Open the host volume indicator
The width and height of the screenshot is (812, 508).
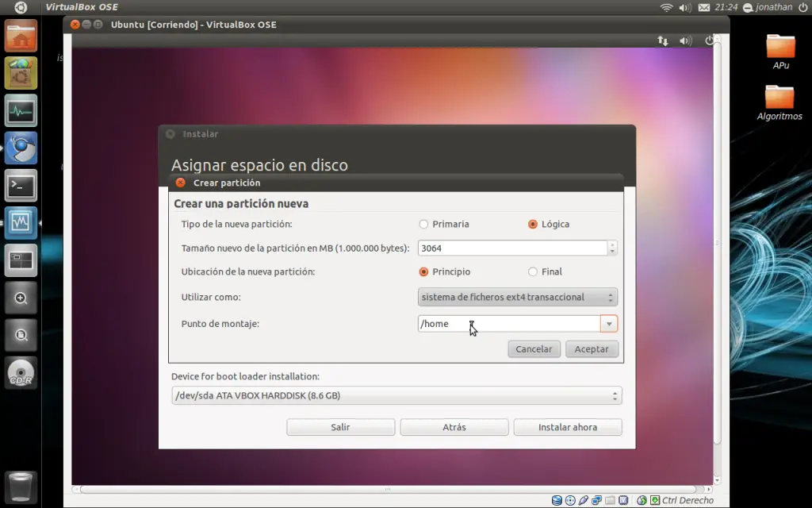point(685,7)
